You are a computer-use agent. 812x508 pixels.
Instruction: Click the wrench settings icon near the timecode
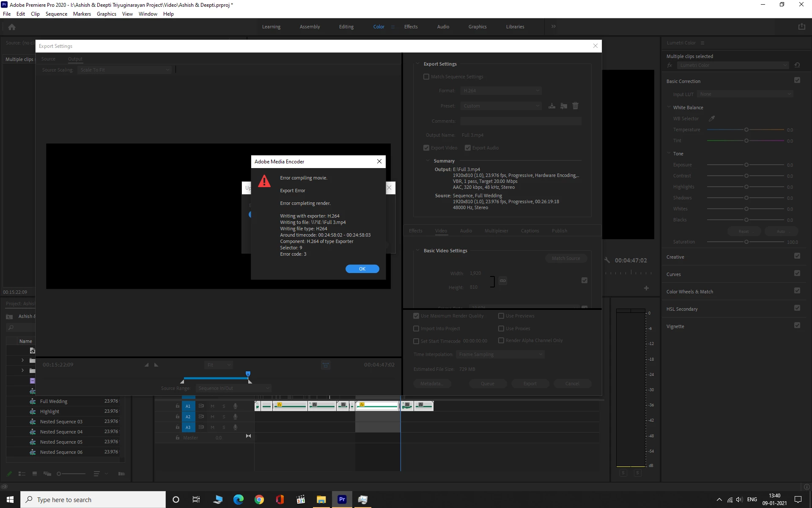tap(607, 260)
